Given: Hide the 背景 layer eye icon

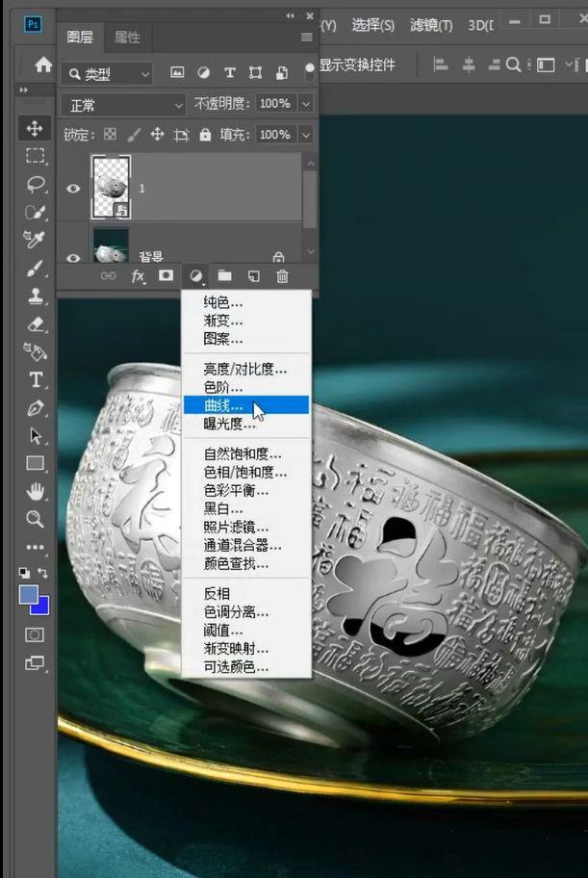Looking at the screenshot, I should tap(73, 258).
